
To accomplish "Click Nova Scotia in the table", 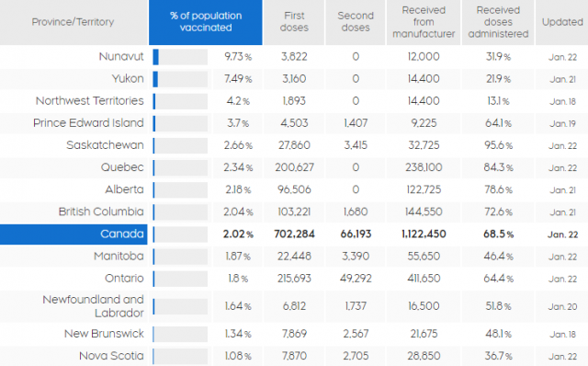I will point(111,356).
